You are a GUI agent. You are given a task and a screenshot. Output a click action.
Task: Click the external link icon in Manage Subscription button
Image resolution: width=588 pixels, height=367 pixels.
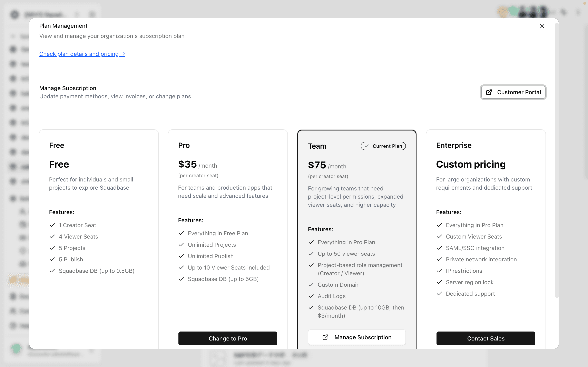325,337
